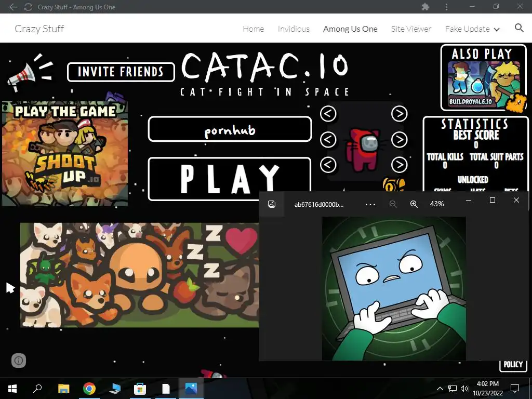Click the Crazy Stuff site title
The height and width of the screenshot is (399, 532).
pos(39,29)
